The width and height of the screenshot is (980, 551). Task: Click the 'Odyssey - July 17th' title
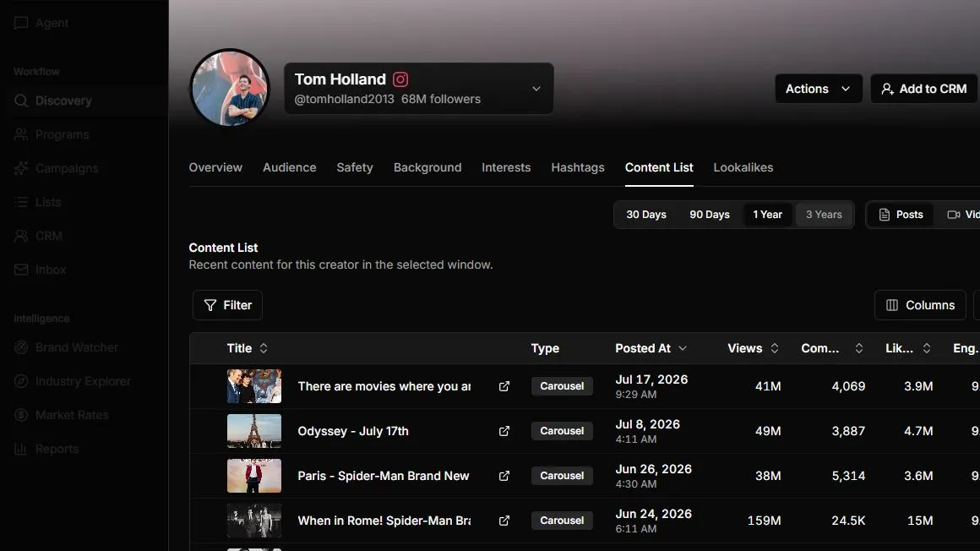353,431
